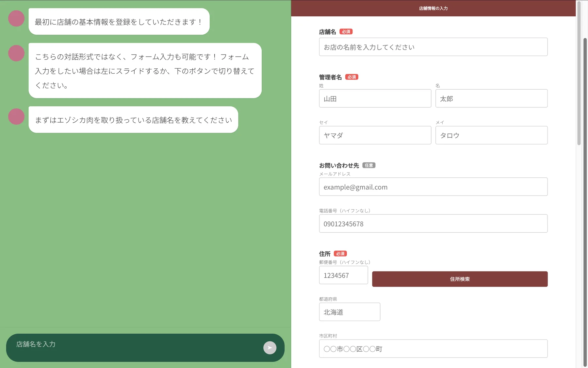Viewport: 588px width, 368px height.
Task: Click the 必須 badge next to 管理者名
Action: click(352, 77)
